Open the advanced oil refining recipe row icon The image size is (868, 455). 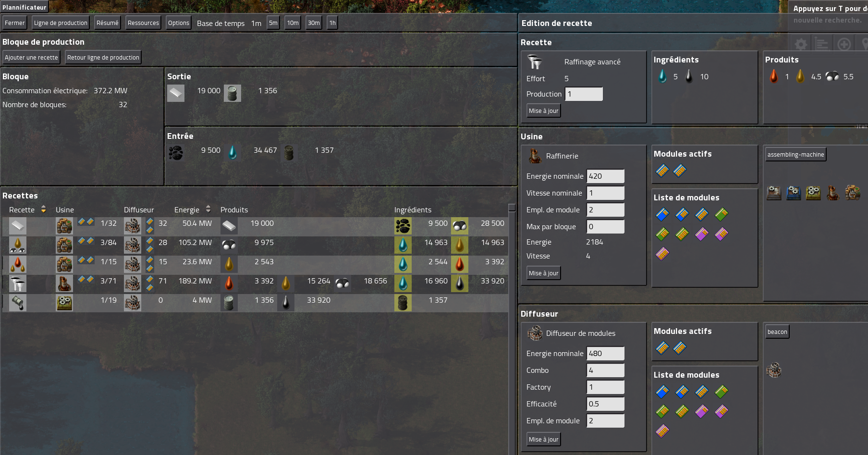(x=18, y=283)
